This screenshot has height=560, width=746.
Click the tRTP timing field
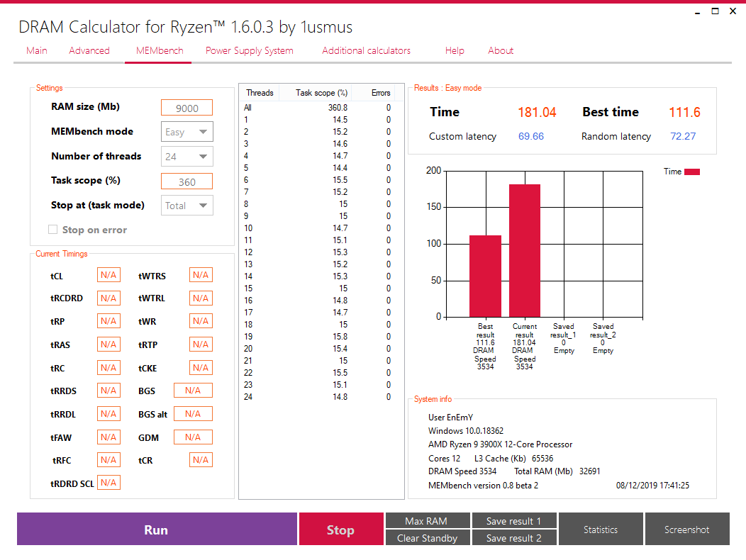(201, 345)
